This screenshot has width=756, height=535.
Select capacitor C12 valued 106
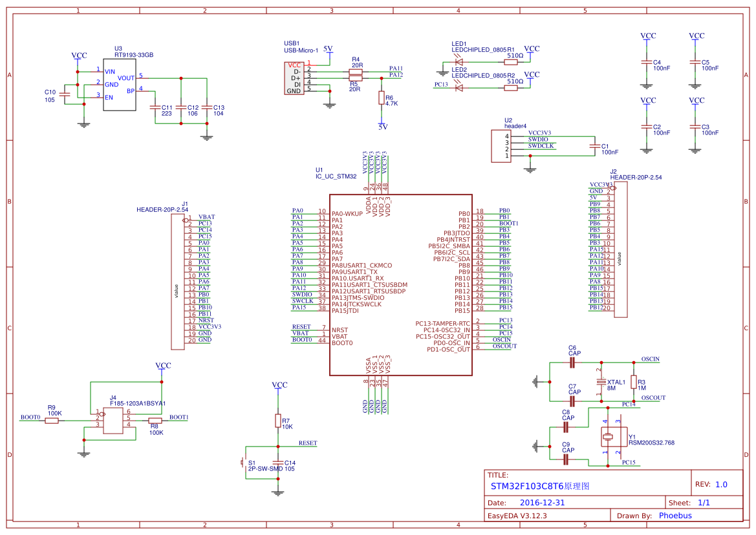tap(181, 108)
